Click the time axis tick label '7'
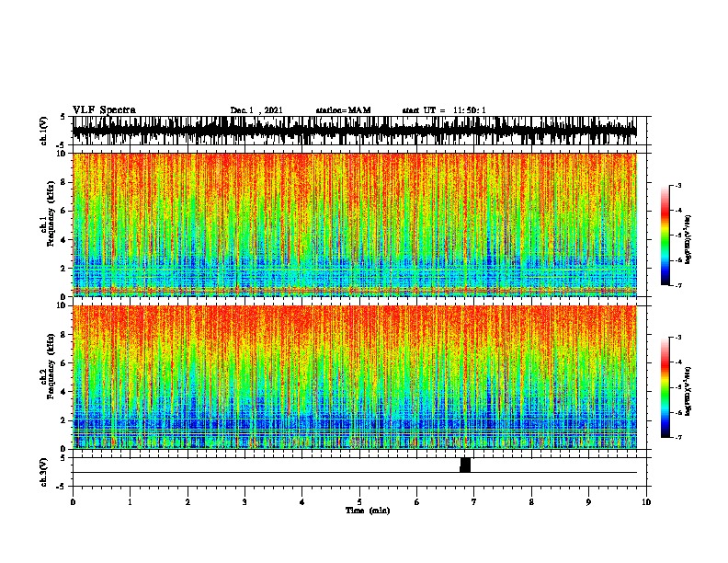Image resolution: width=728 pixels, height=563 pixels. click(474, 502)
